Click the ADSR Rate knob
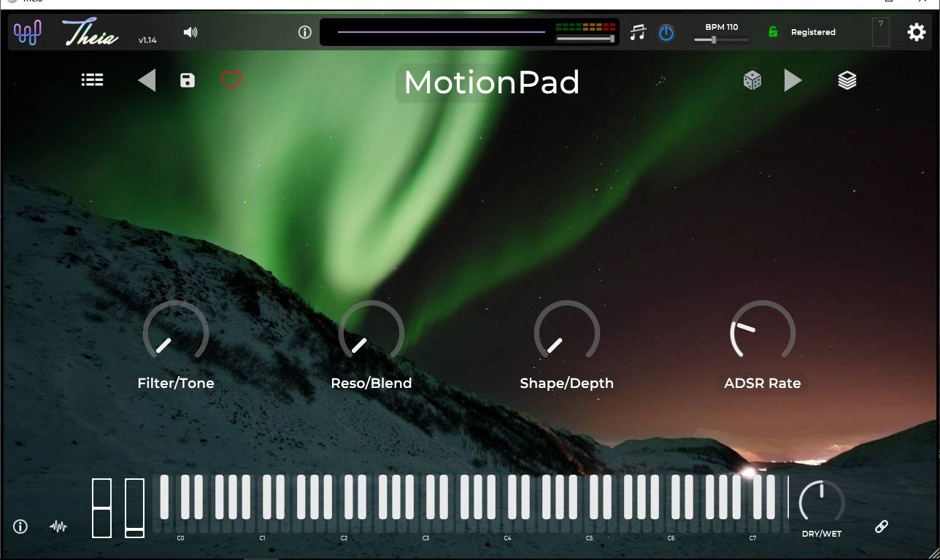This screenshot has height=560, width=940. tap(763, 333)
